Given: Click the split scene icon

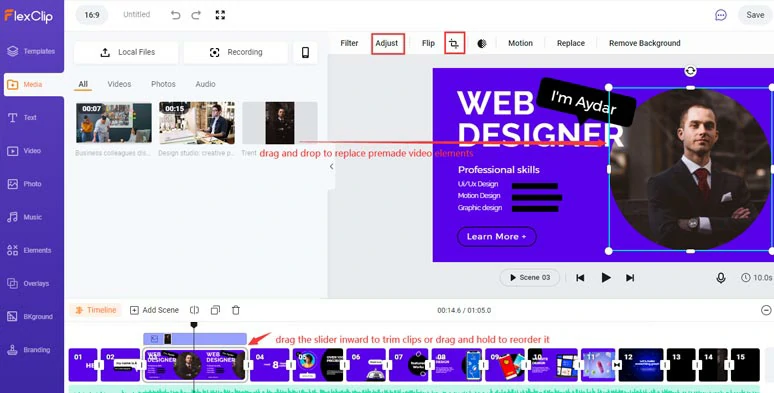Looking at the screenshot, I should click(194, 310).
